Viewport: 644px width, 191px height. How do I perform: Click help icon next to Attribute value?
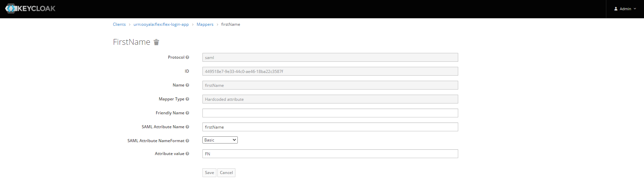point(187,154)
